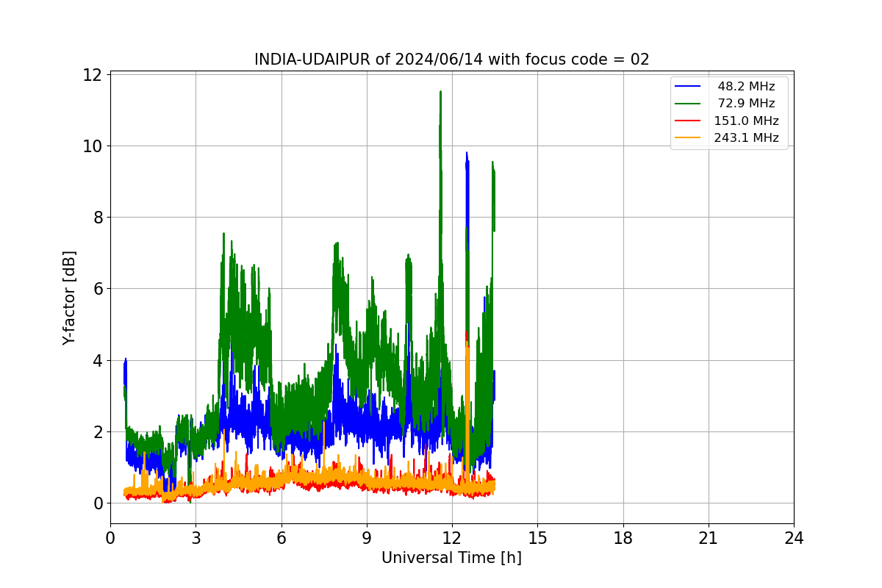
Task: Select the 72.9 MHz legend label
Action: tap(746, 104)
